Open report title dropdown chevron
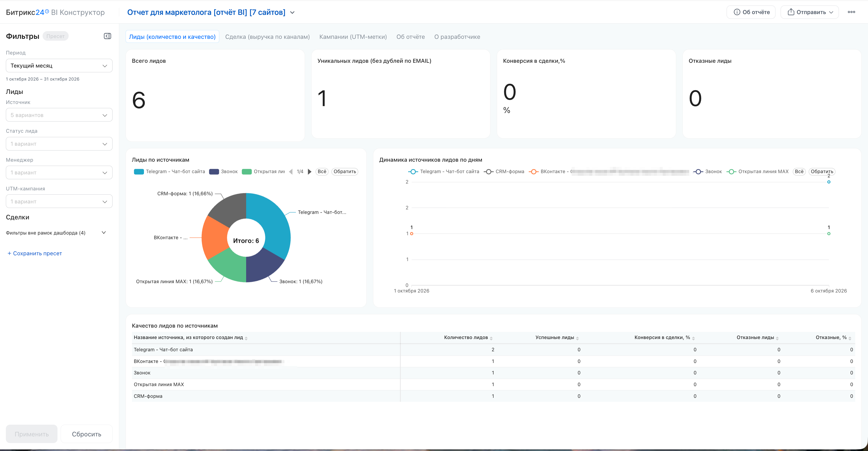The image size is (868, 451). (292, 12)
